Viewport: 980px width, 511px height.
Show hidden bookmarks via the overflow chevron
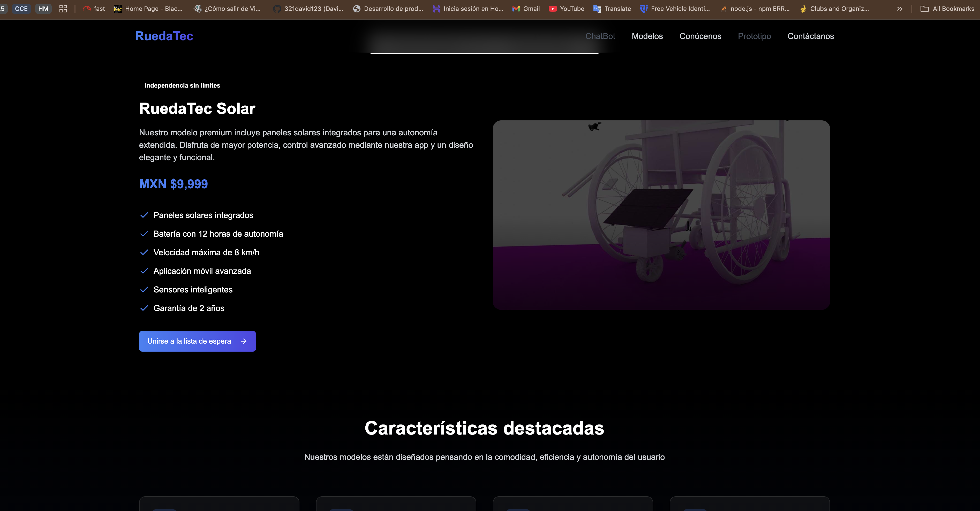click(900, 8)
